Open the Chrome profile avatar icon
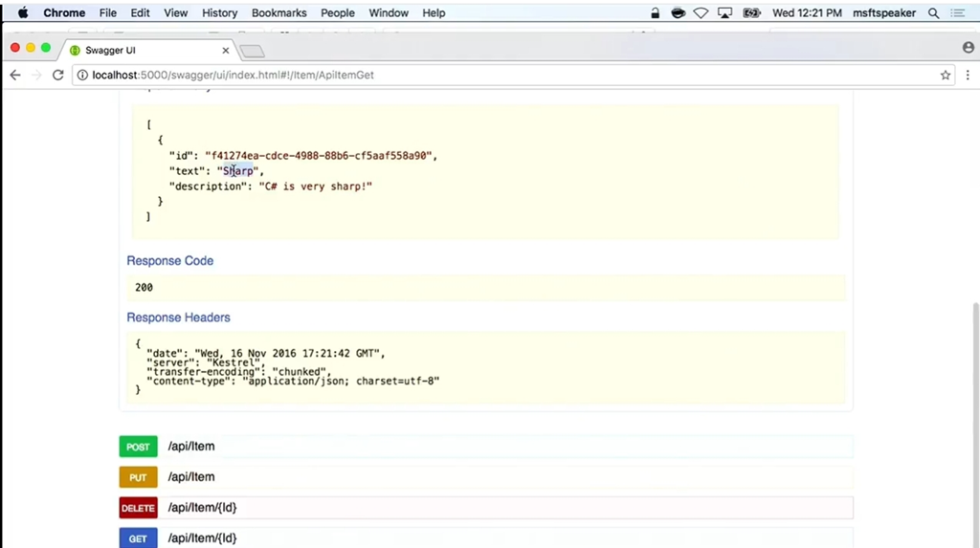The height and width of the screenshot is (548, 980). pos(968,48)
